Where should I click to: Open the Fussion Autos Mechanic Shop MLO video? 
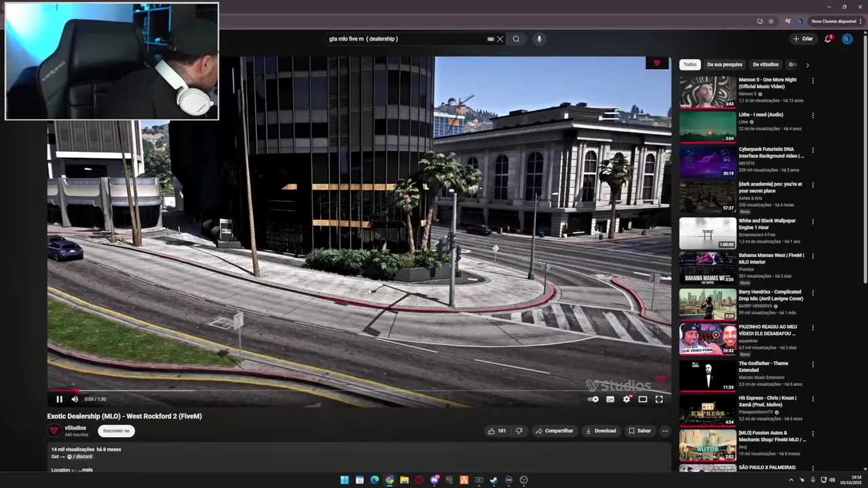tap(707, 445)
